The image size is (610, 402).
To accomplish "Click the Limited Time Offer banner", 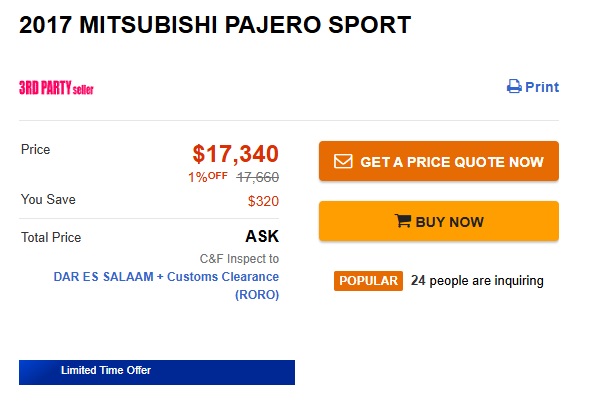I will [157, 372].
